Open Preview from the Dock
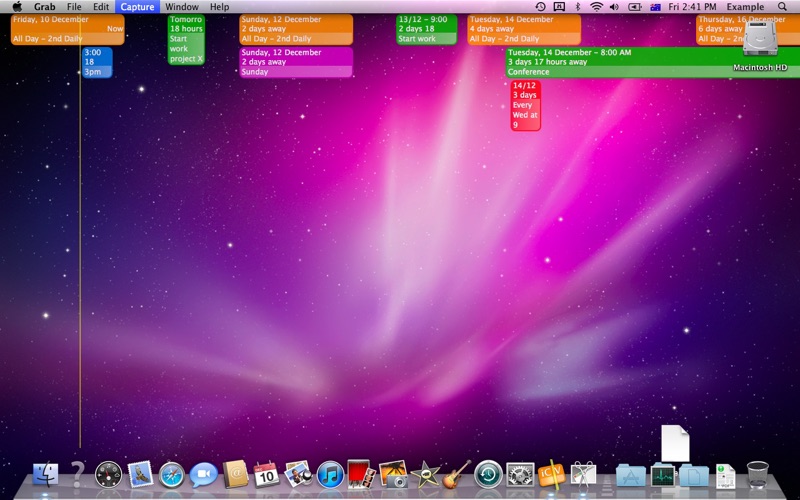This screenshot has width=800, height=500. pyautogui.click(x=298, y=474)
